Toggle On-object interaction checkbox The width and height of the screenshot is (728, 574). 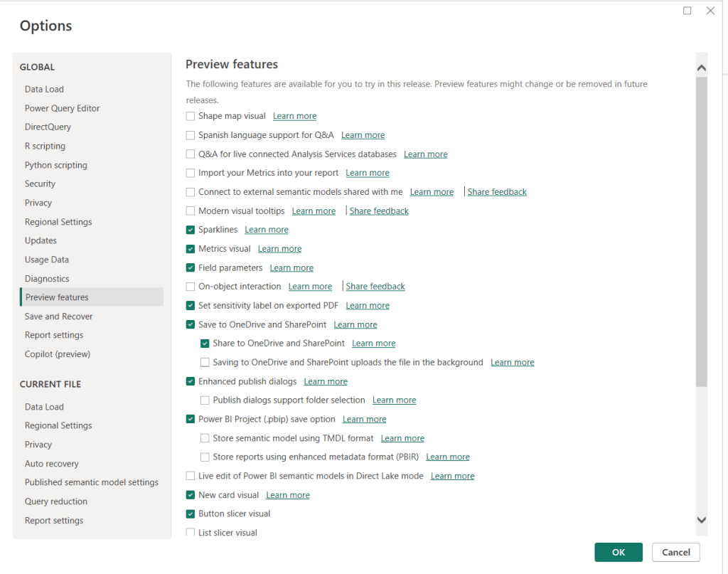pos(191,287)
